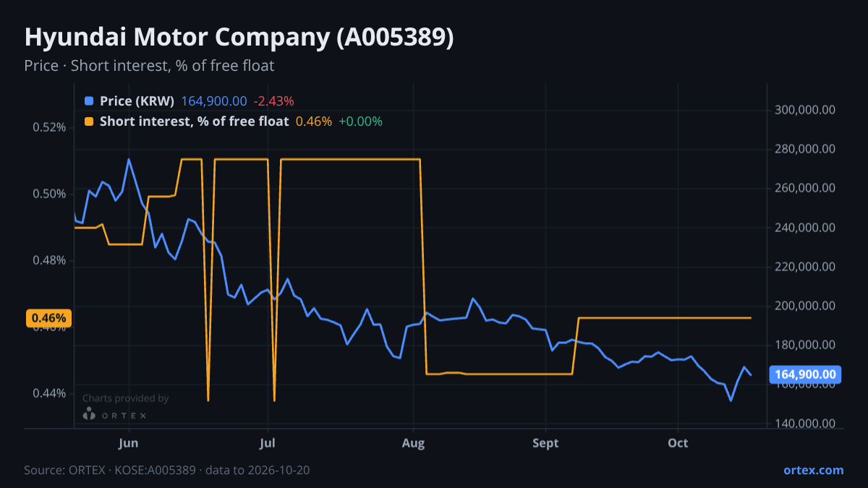Click the 0.50% left axis label
Screen dimensions: 868x488
pos(49,194)
